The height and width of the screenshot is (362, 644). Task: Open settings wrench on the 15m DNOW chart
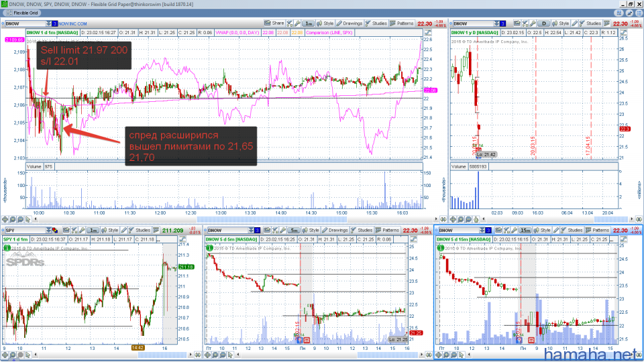click(515, 230)
